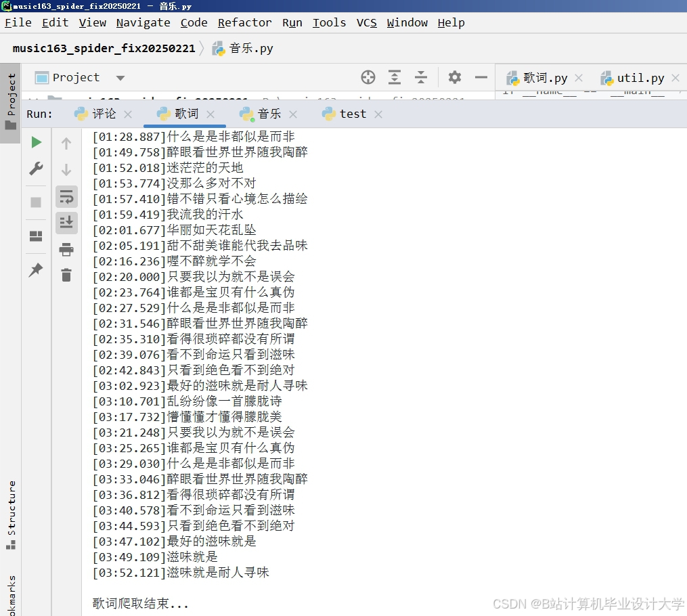
Task: Open the Refactor menu
Action: 244,22
